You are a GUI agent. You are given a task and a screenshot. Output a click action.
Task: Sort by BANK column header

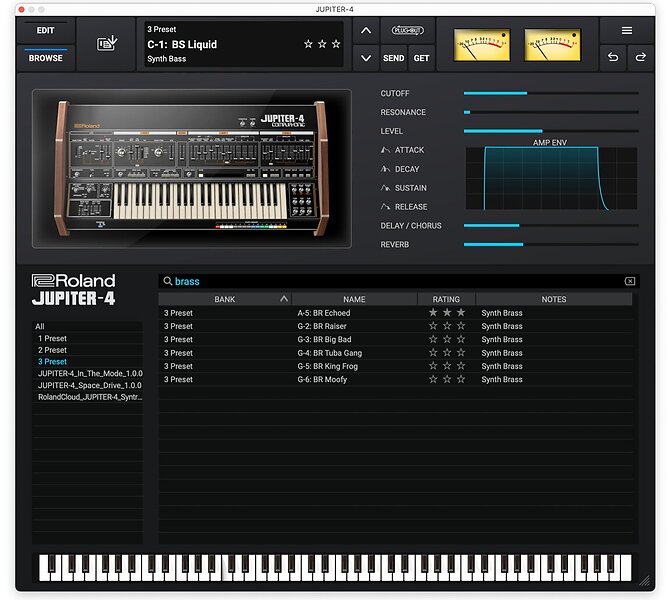click(225, 299)
